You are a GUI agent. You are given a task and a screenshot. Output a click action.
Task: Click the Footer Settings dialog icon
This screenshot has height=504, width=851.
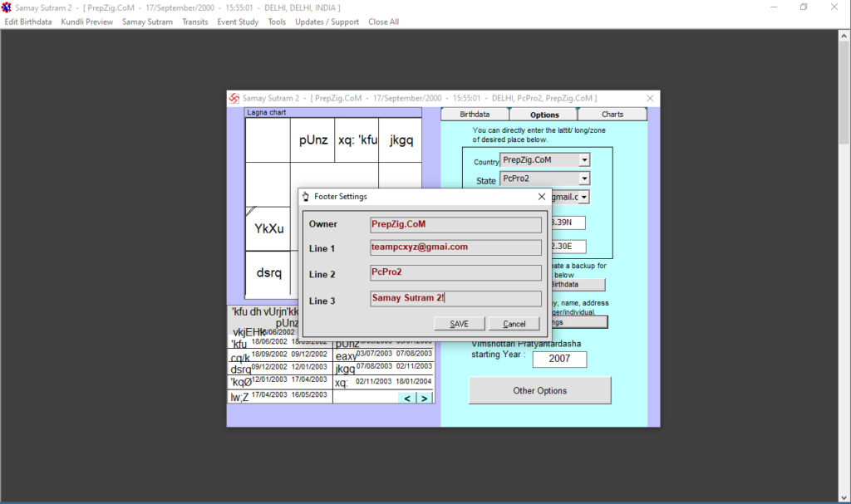coord(306,197)
